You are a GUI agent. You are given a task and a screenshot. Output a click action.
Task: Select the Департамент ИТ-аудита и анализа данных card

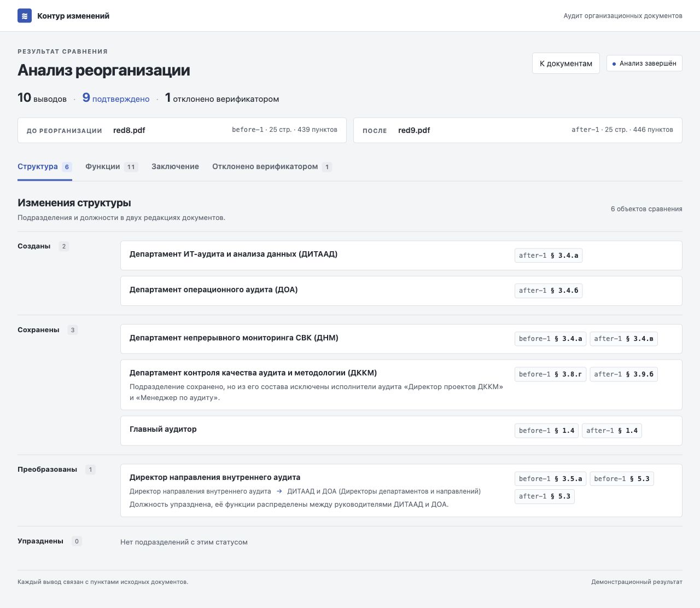pos(401,256)
